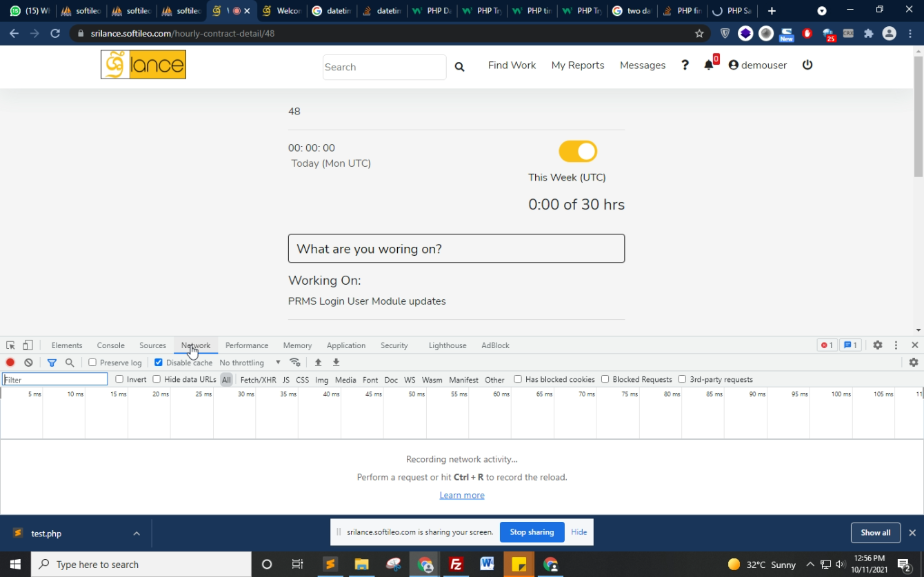This screenshot has height=577, width=924.
Task: Click the record network log button
Action: click(x=10, y=363)
